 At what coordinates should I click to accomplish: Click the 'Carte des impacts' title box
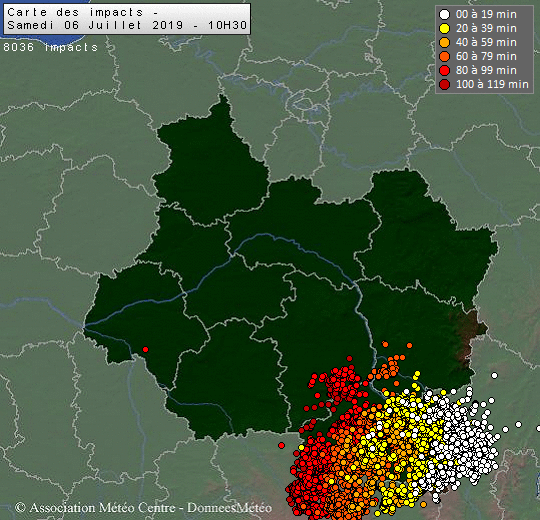pyautogui.click(x=127, y=19)
